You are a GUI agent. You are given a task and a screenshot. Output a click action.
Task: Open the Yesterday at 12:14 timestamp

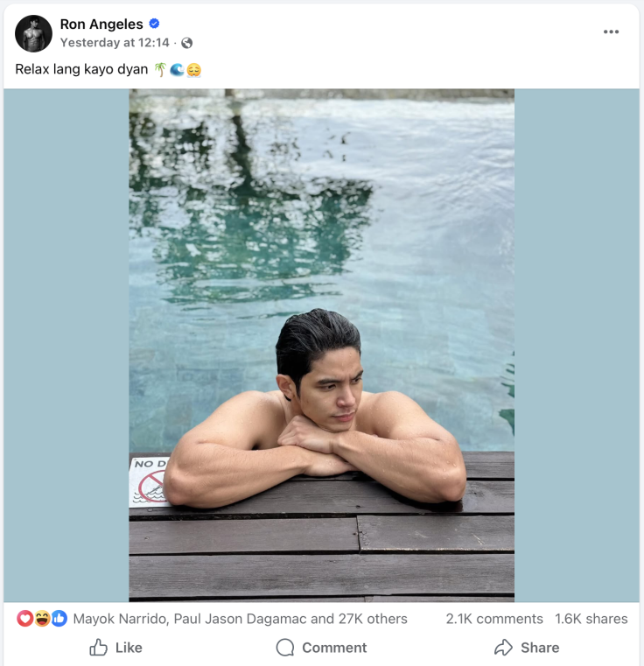point(115,43)
